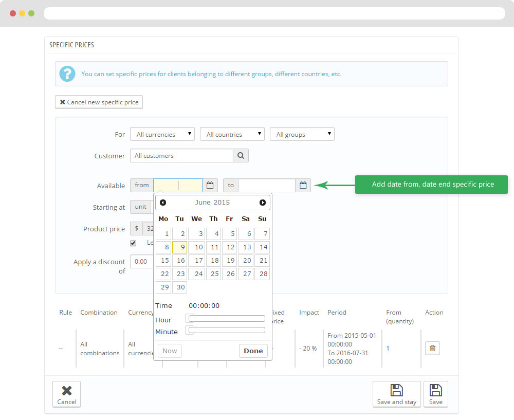514x420 pixels.
Task: Advance to next month in the datepicker
Action: pyautogui.click(x=263, y=203)
